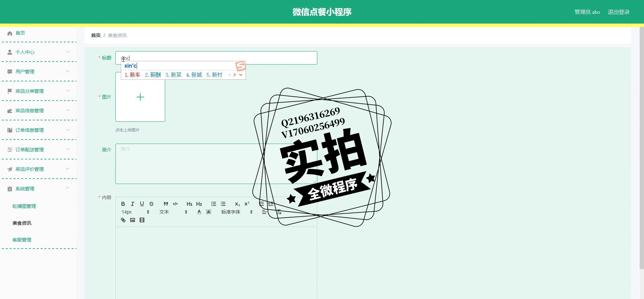Toggle underline formatting in editor
The image size is (644, 299).
pyautogui.click(x=142, y=204)
